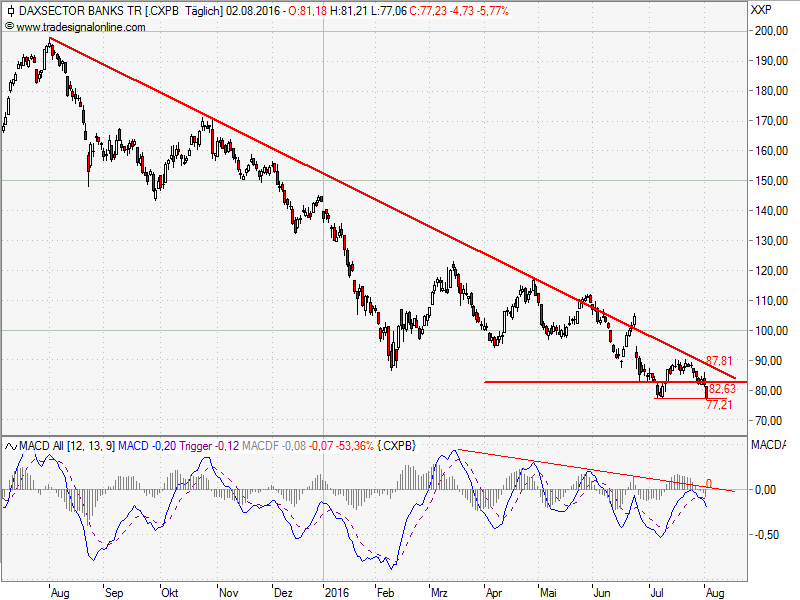Click the 87,81 trendline price label
Image resolution: width=800 pixels, height=600 pixels.
(x=720, y=361)
